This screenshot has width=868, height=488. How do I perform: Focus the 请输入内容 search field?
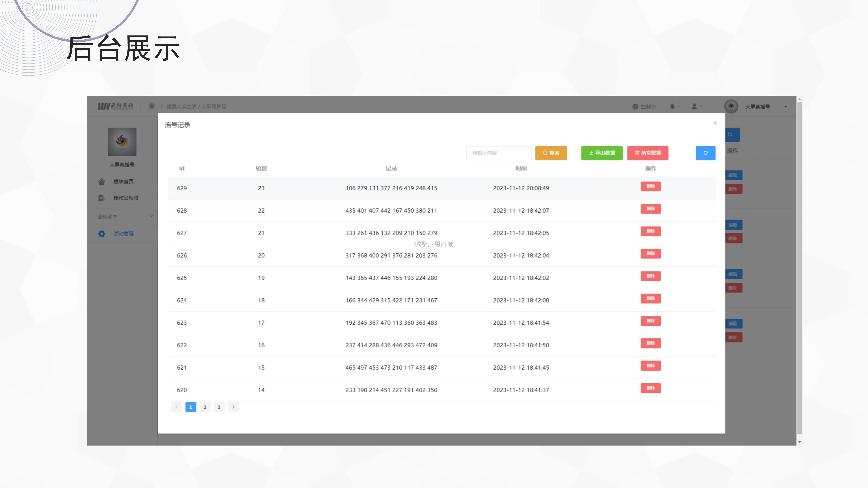[x=499, y=153]
